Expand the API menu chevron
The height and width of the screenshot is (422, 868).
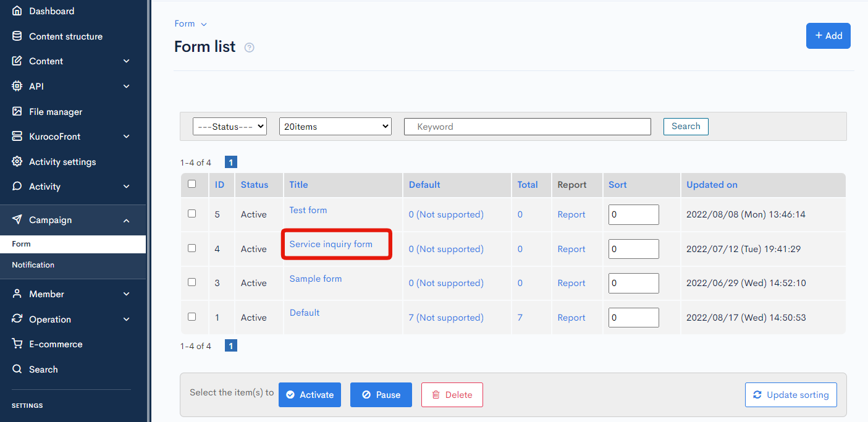pos(127,87)
